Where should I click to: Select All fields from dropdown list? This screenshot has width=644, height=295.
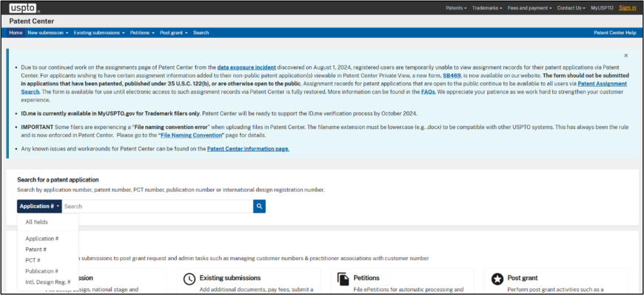pos(36,222)
